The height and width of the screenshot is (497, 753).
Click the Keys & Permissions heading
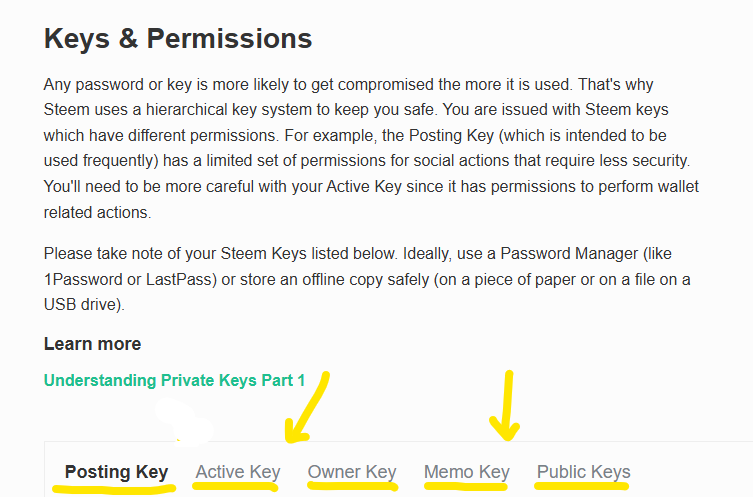tap(178, 39)
